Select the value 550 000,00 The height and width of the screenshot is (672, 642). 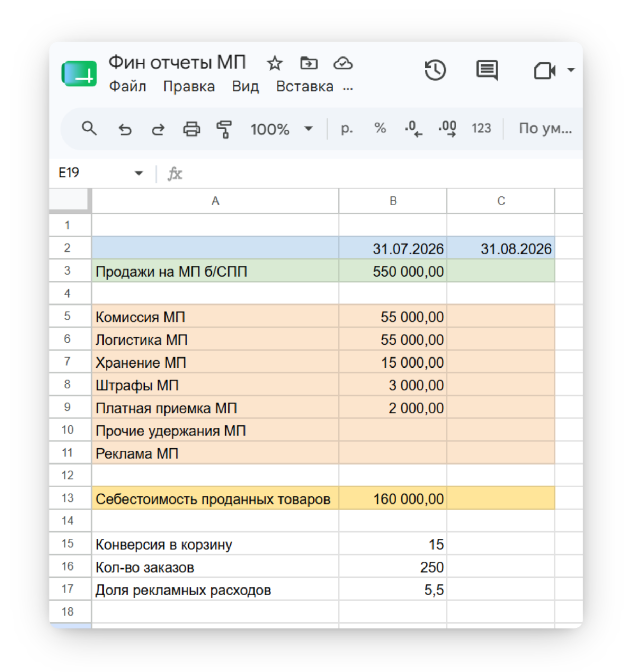coord(393,271)
